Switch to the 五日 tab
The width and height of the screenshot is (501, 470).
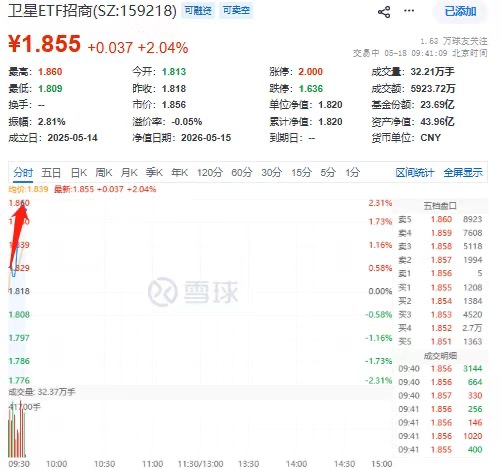click(x=51, y=173)
